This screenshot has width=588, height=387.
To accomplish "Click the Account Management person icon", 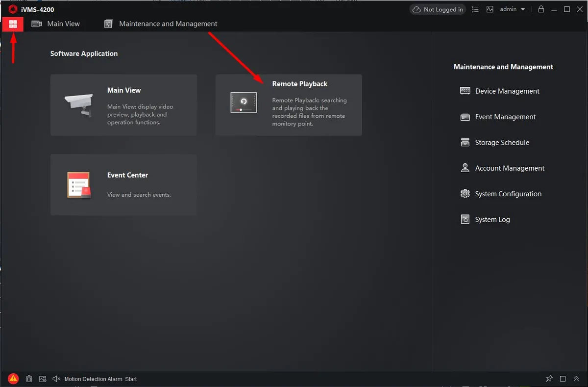I will click(x=465, y=168).
